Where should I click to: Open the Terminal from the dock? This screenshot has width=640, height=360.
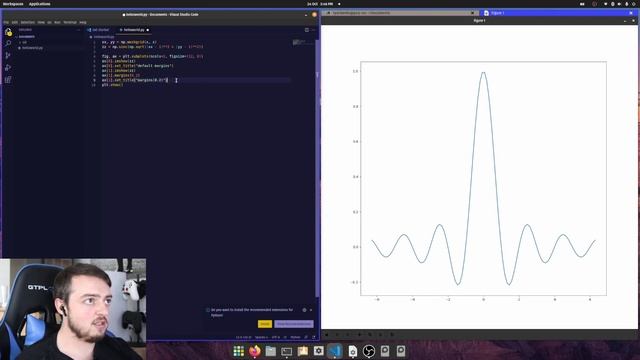point(287,351)
